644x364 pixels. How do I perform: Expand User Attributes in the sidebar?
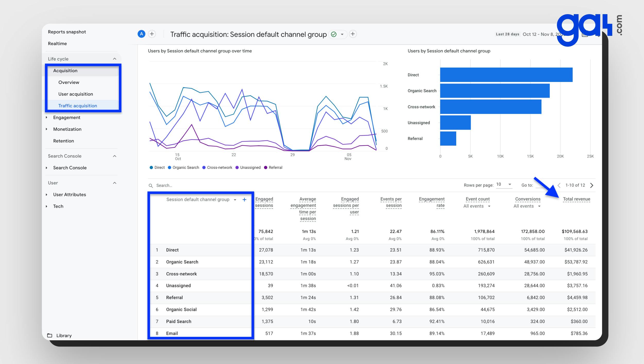click(46, 195)
